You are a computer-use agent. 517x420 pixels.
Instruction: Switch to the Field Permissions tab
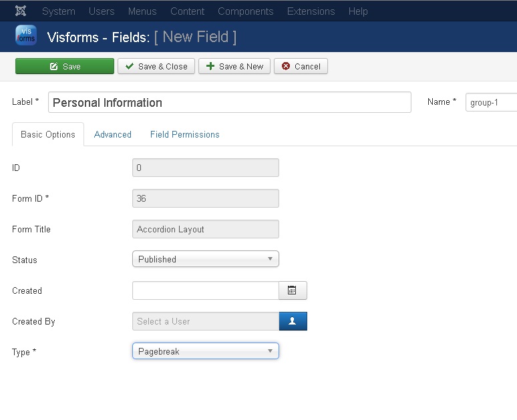tap(184, 134)
